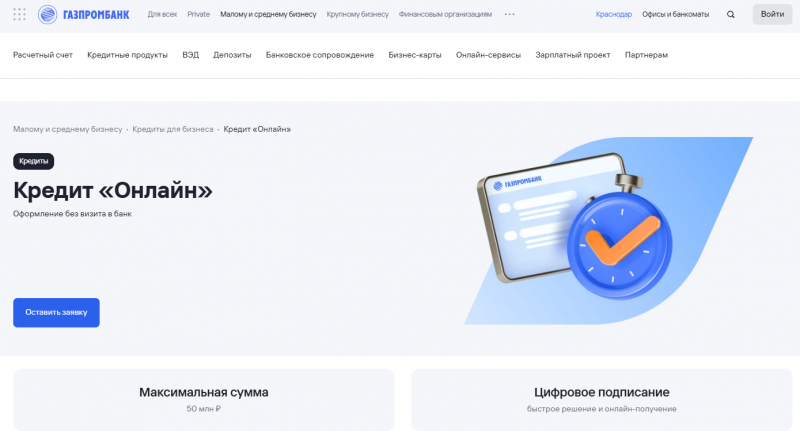The height and width of the screenshot is (431, 800).
Task: Open Зарплатный проект menu item
Action: (x=573, y=55)
